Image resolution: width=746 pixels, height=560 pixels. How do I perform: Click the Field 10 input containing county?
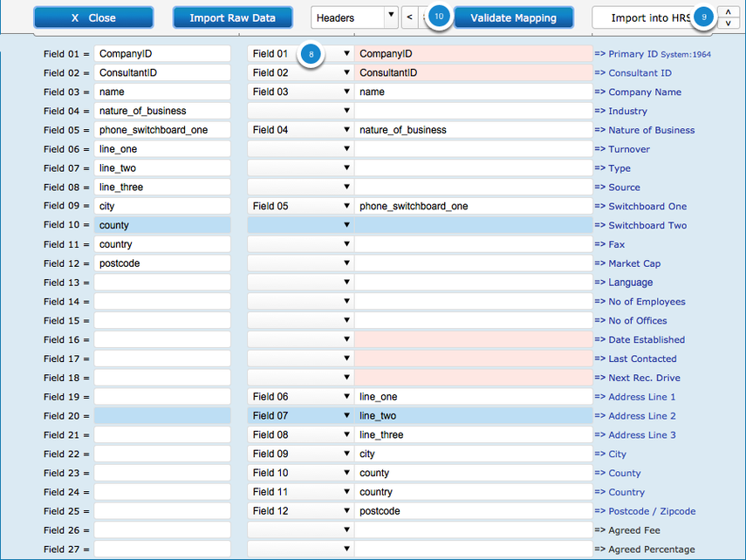[x=162, y=225]
